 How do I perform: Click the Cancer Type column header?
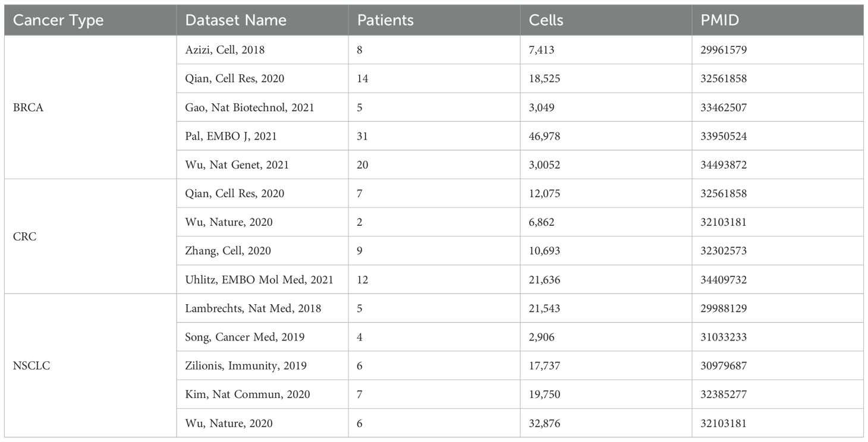pyautogui.click(x=58, y=20)
